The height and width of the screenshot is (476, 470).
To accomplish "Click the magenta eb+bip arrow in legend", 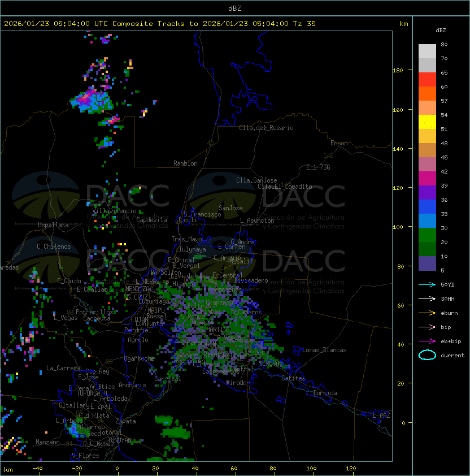I will tap(427, 341).
